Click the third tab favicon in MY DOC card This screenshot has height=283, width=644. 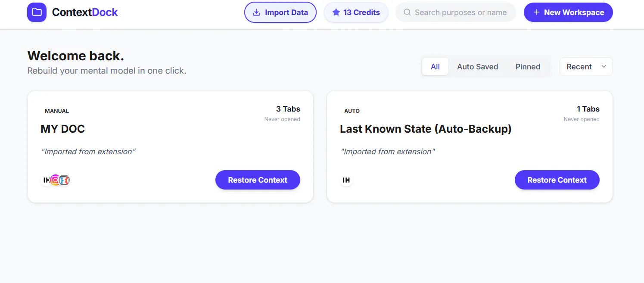(65, 180)
